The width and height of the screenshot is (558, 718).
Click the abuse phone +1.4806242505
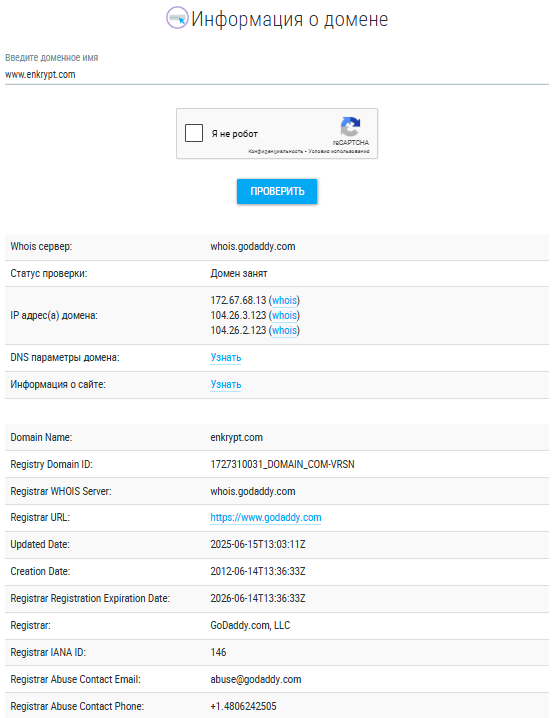244,707
